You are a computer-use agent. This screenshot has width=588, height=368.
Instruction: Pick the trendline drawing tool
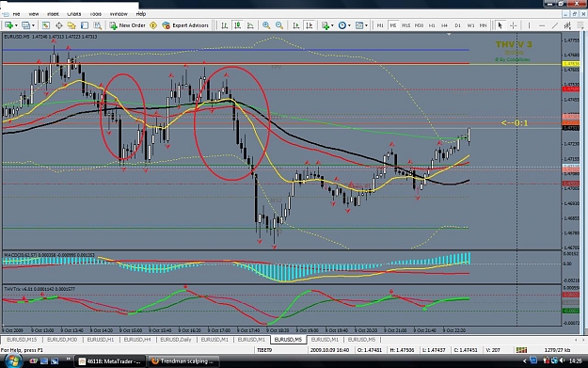click(555, 25)
